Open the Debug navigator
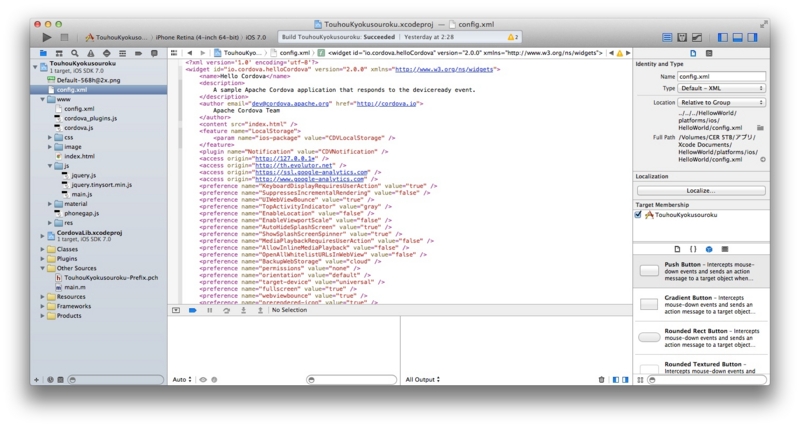The image size is (800, 427). point(122,53)
